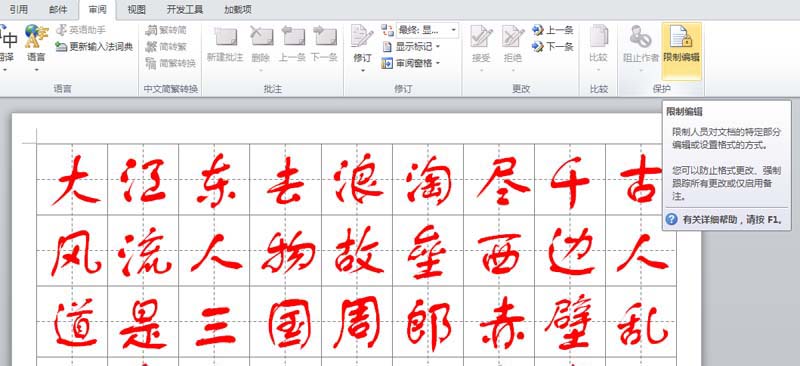Click Simplified to Traditional (简转繁) button

pos(166,47)
